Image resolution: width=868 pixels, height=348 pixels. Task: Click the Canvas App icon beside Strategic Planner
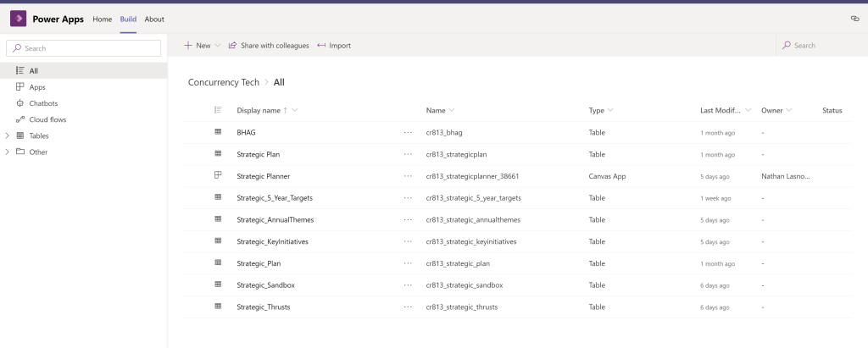[218, 175]
